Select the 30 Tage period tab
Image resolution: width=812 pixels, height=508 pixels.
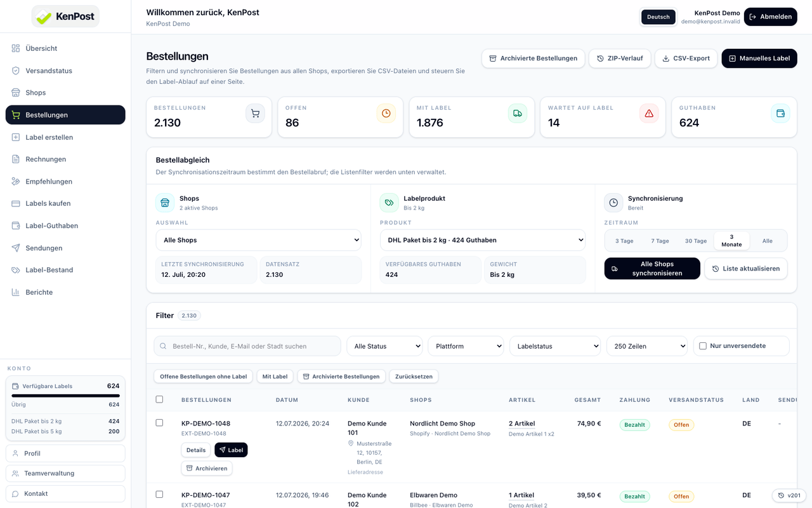click(x=696, y=241)
